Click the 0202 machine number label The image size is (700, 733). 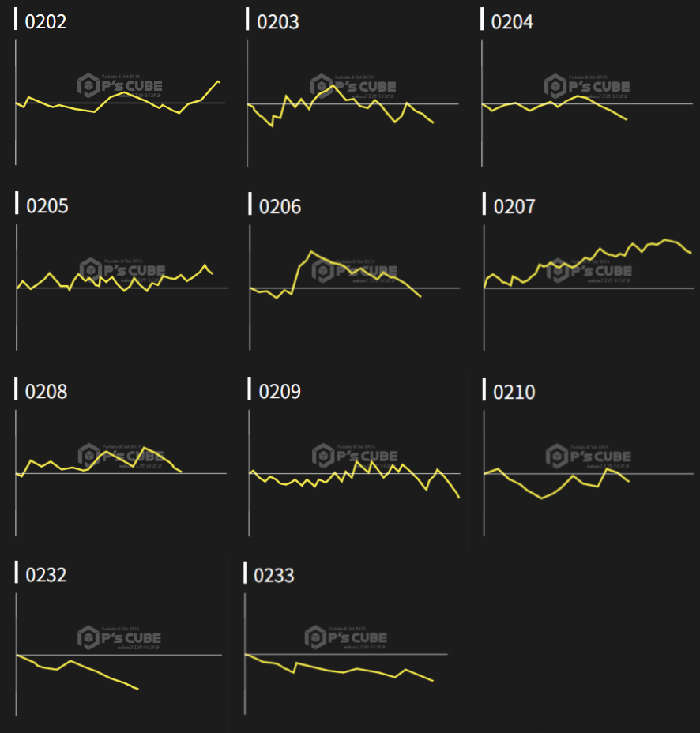coord(46,22)
